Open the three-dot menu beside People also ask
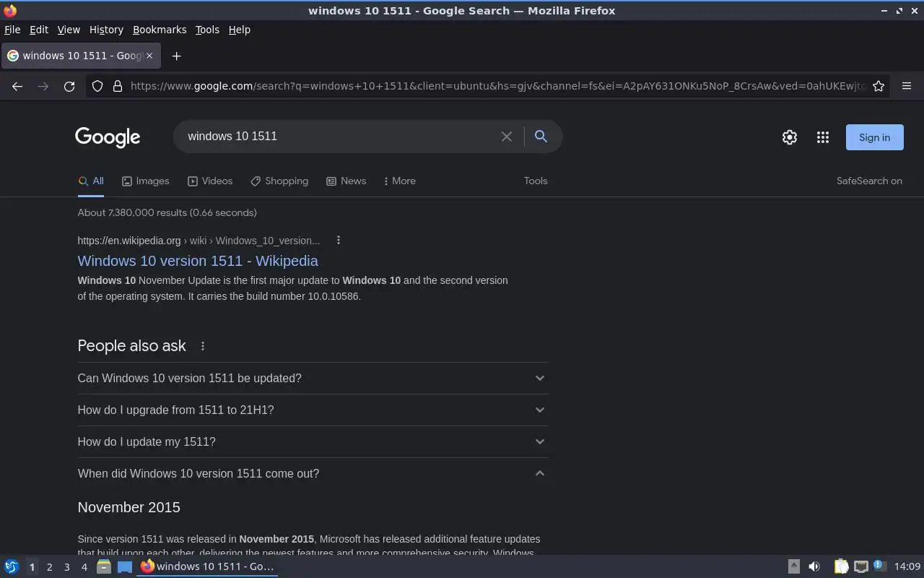This screenshot has height=578, width=924. pos(203,346)
